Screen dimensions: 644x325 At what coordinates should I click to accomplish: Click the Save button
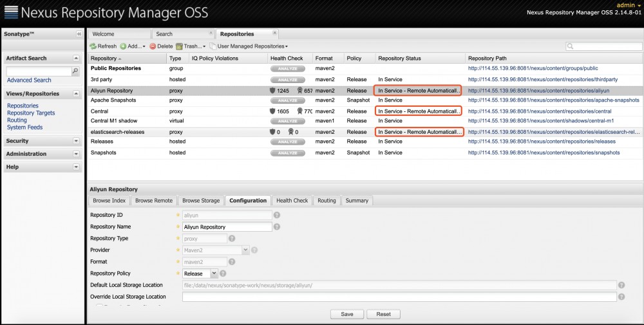(346, 314)
